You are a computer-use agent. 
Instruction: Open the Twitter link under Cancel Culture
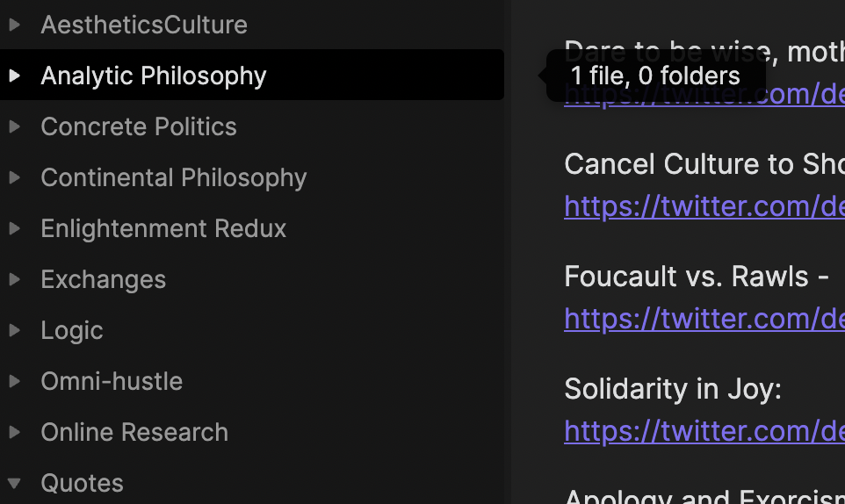pyautogui.click(x=704, y=206)
